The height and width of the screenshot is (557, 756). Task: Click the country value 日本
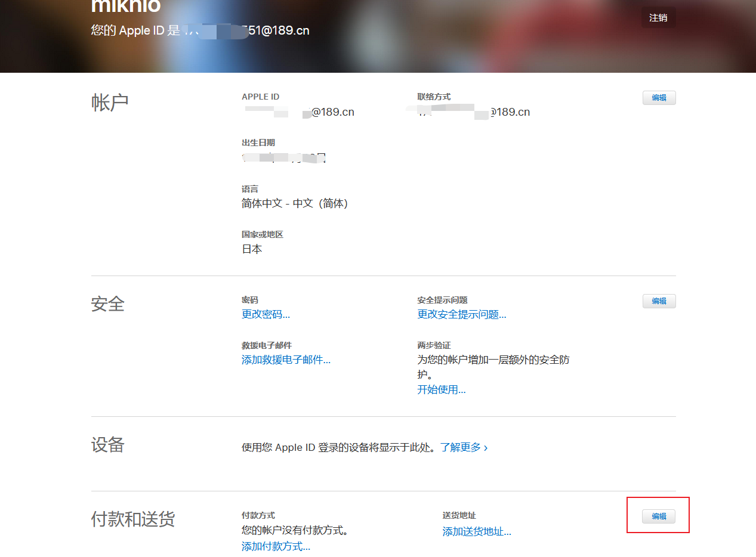252,249
